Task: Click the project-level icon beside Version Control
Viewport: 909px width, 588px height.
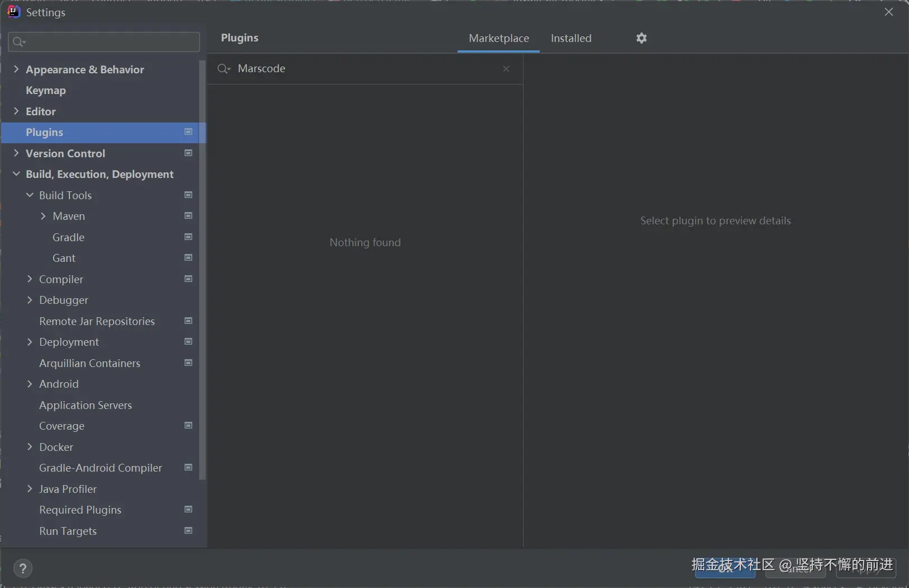Action: point(189,153)
